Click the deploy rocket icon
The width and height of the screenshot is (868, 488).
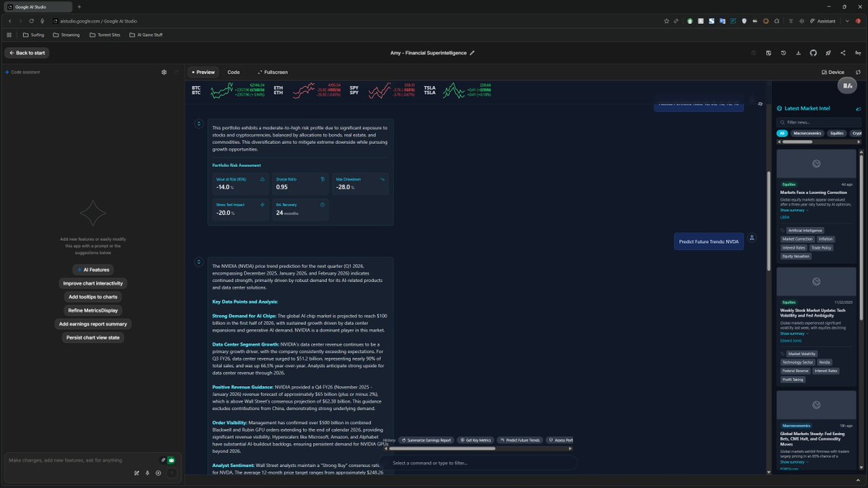coord(828,53)
